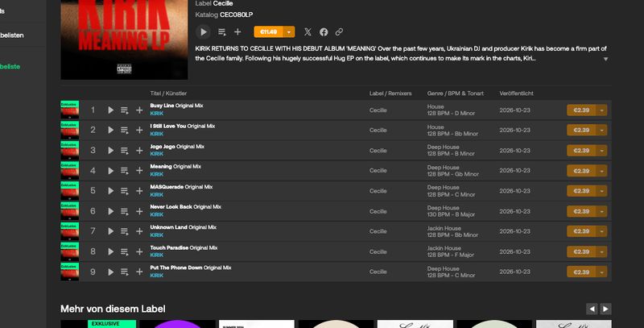Screen dimensions: 644x328
Task: Open dropdown next to €11.49 album price
Action: click(x=289, y=31)
